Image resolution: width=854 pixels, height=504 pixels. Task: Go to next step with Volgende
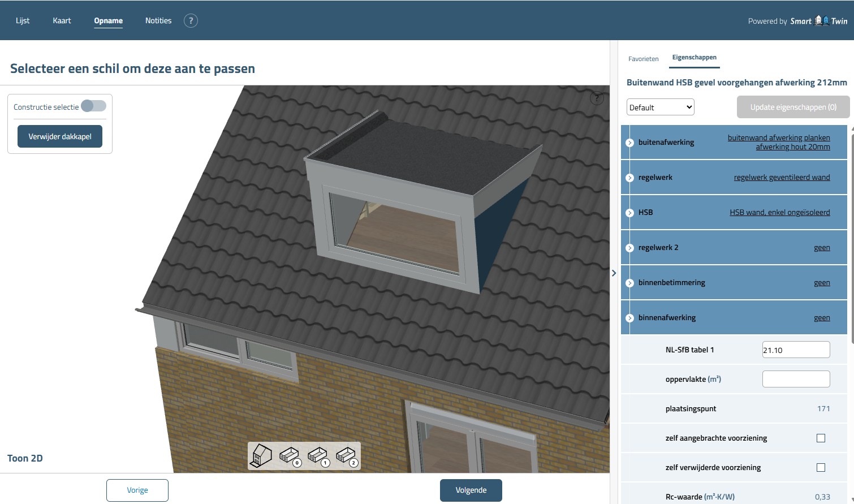point(471,490)
